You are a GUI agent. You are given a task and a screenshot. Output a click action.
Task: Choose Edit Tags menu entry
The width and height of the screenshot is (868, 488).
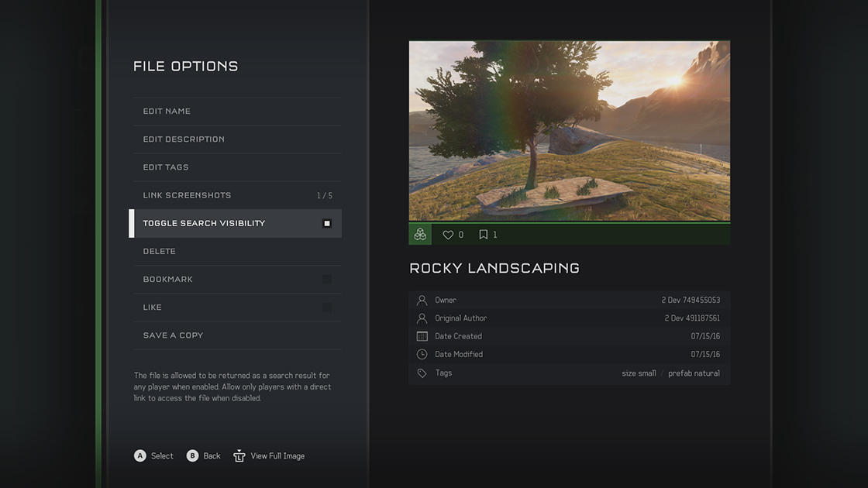click(237, 167)
